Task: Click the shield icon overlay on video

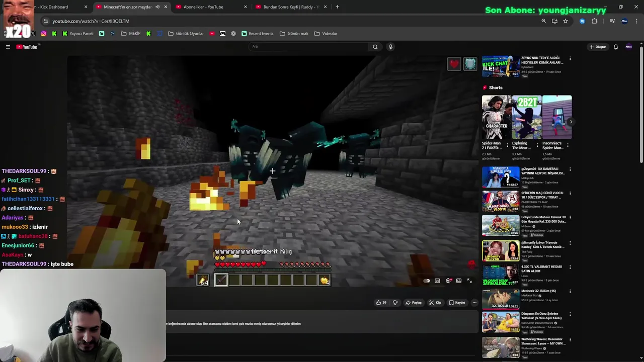Action: [470, 64]
